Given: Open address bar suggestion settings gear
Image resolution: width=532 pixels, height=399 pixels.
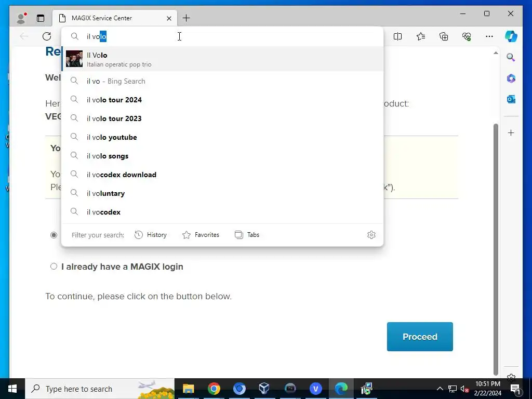Looking at the screenshot, I should coord(371,235).
